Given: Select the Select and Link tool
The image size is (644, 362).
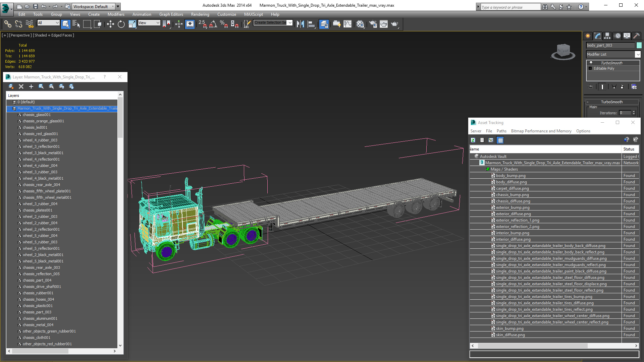Looking at the screenshot, I should [7, 24].
